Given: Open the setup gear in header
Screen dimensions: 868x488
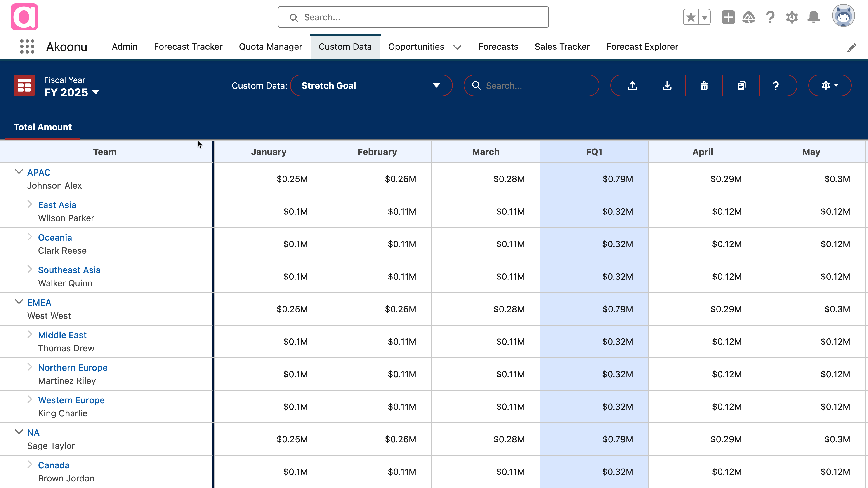Looking at the screenshot, I should click(792, 17).
